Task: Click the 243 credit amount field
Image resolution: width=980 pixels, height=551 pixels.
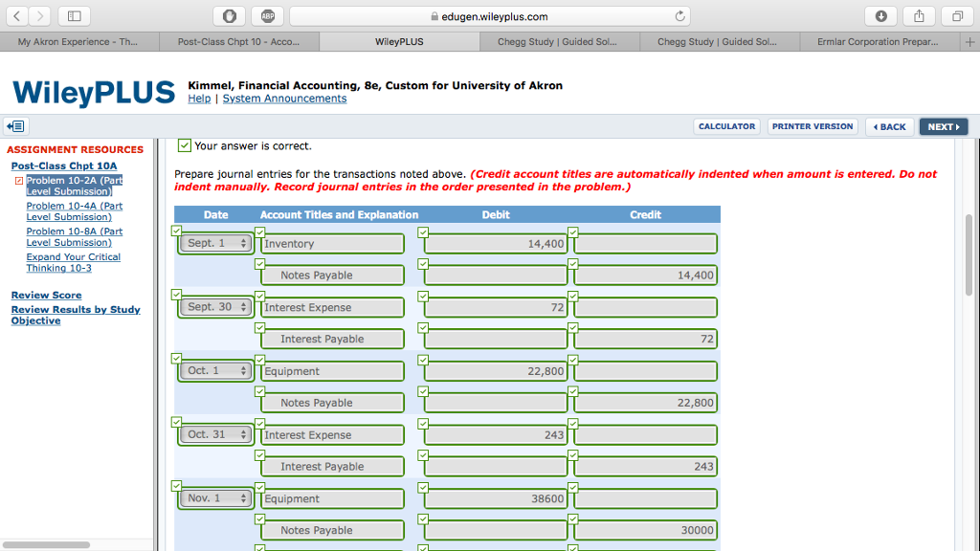Action: pyautogui.click(x=645, y=467)
